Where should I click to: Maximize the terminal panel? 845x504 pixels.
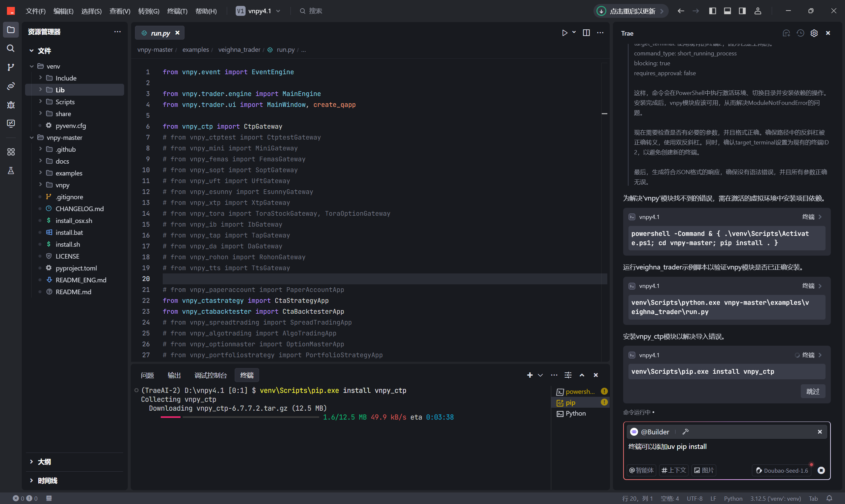pyautogui.click(x=582, y=375)
